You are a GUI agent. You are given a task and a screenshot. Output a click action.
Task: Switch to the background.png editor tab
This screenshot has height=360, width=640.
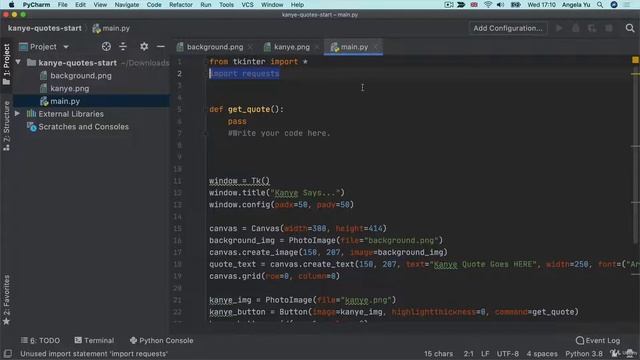pyautogui.click(x=215, y=47)
